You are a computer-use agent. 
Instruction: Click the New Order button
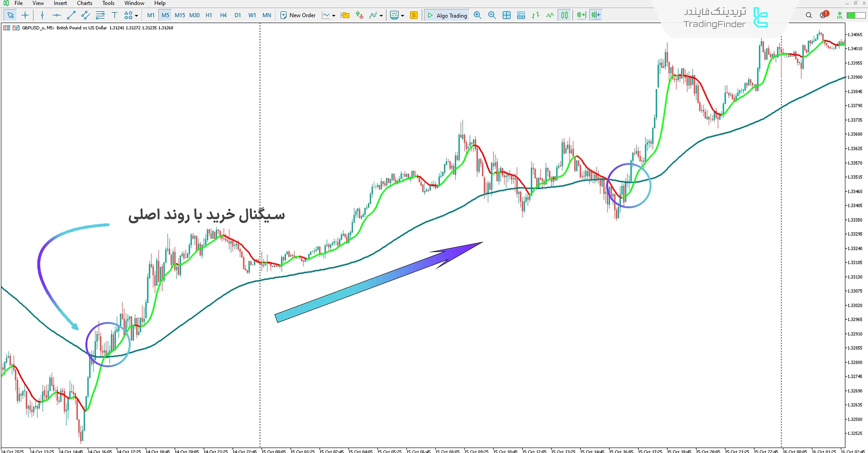coord(298,15)
